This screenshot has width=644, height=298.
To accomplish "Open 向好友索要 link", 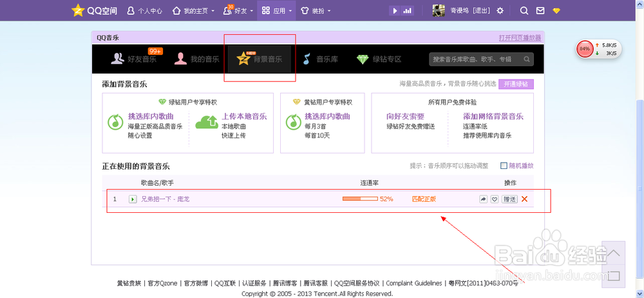I will (x=405, y=117).
